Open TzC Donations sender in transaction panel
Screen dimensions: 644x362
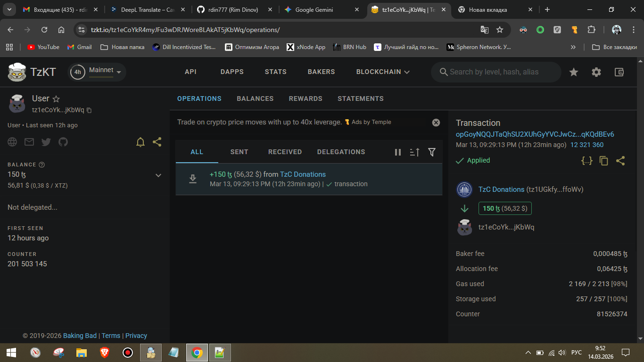501,189
